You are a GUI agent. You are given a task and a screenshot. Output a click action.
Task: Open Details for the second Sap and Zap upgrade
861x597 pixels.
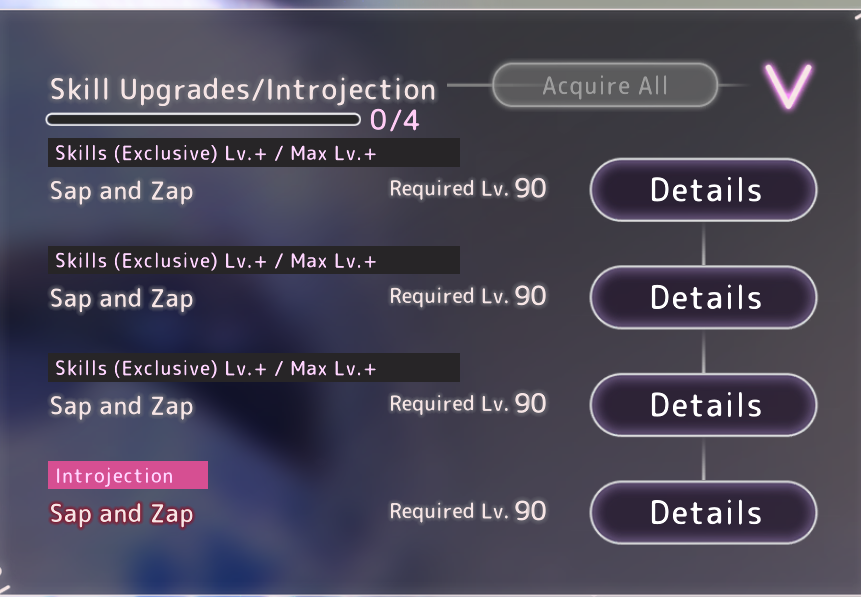pyautogui.click(x=703, y=298)
